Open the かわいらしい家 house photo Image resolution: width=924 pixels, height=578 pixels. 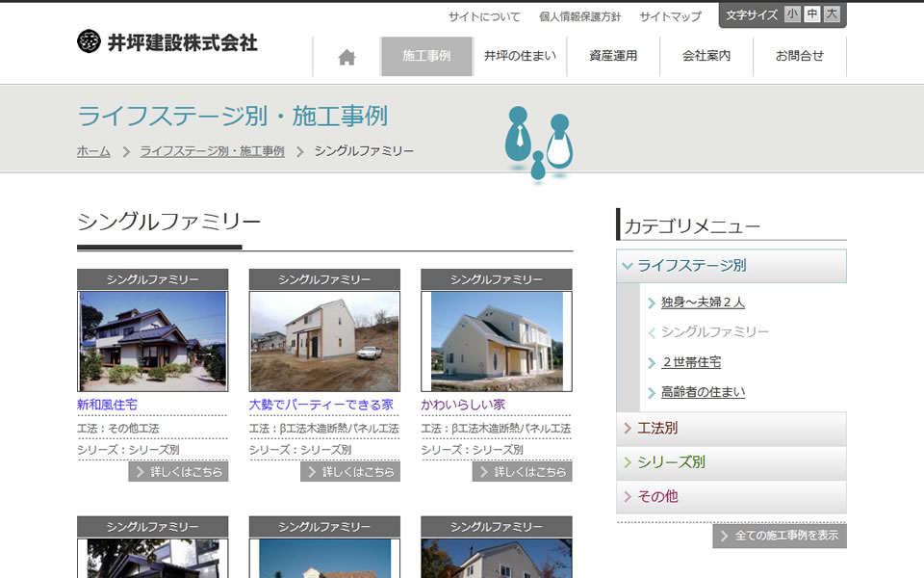pos(497,341)
